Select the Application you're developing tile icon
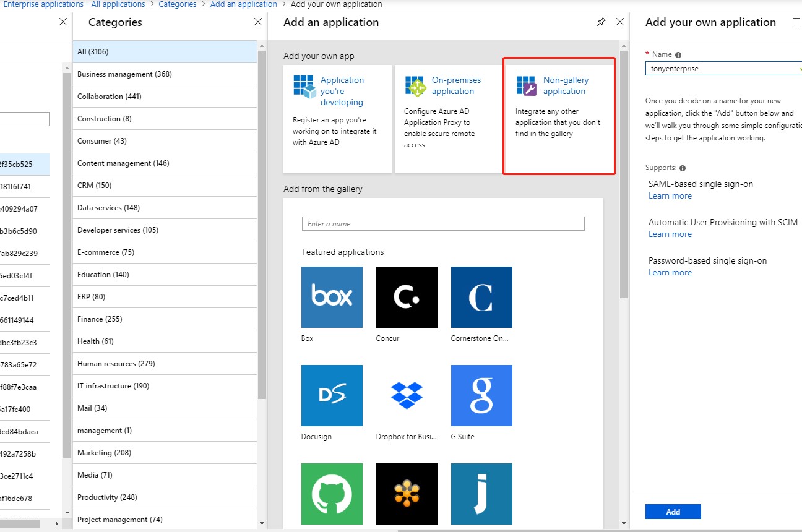 pyautogui.click(x=304, y=87)
